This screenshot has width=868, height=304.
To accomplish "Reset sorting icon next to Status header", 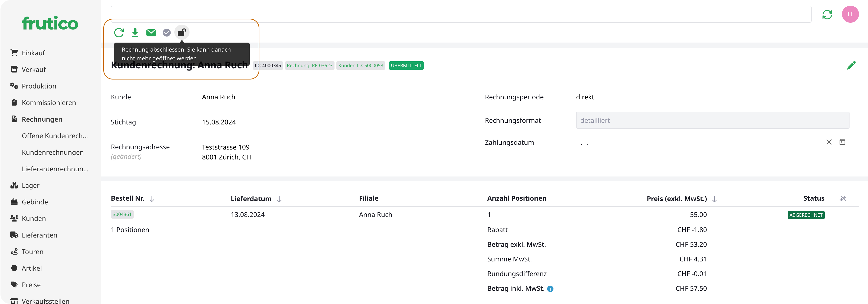I will [843, 199].
